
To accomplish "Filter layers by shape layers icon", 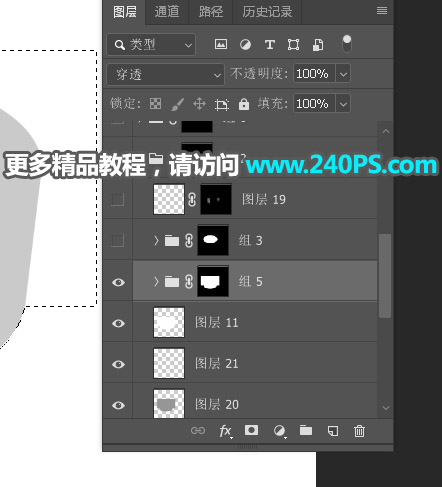I will [293, 44].
